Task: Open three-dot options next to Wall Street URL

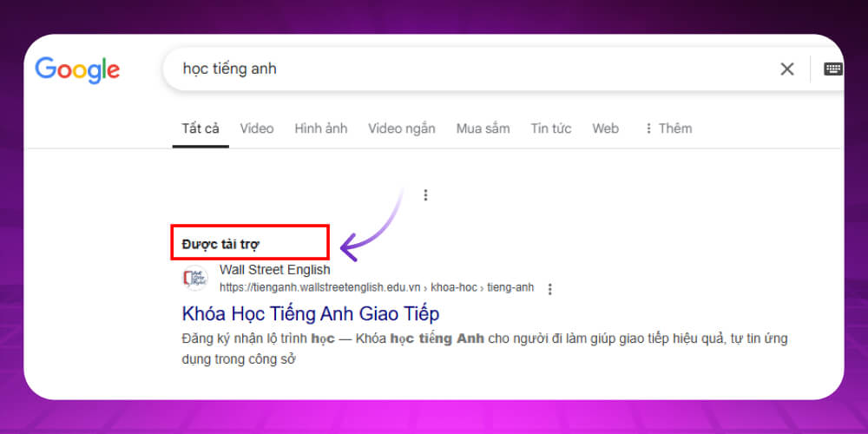Action: (x=549, y=289)
